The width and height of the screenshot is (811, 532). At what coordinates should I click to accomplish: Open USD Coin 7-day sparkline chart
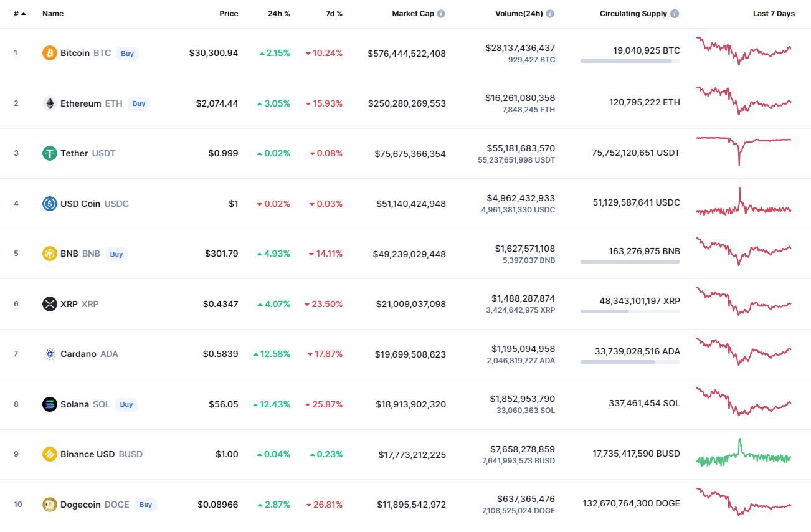coord(744,202)
